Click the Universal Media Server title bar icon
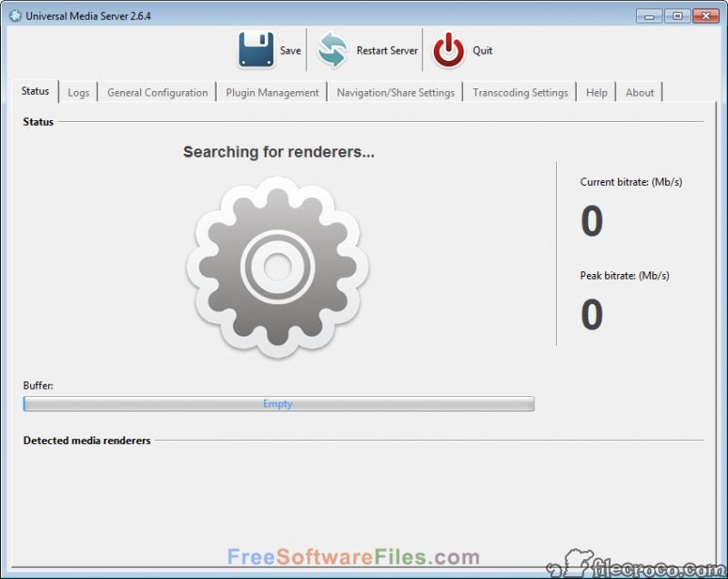 (15, 15)
